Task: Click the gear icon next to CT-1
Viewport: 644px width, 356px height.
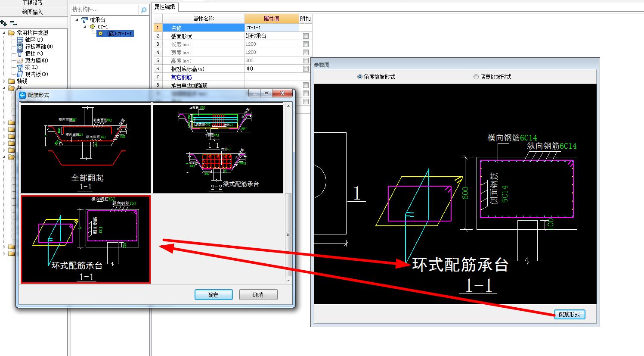Action: pyautogui.click(x=92, y=27)
